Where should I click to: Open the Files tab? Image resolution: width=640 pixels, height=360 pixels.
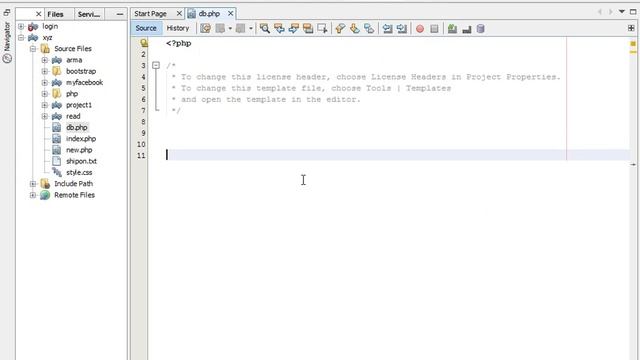(56, 14)
